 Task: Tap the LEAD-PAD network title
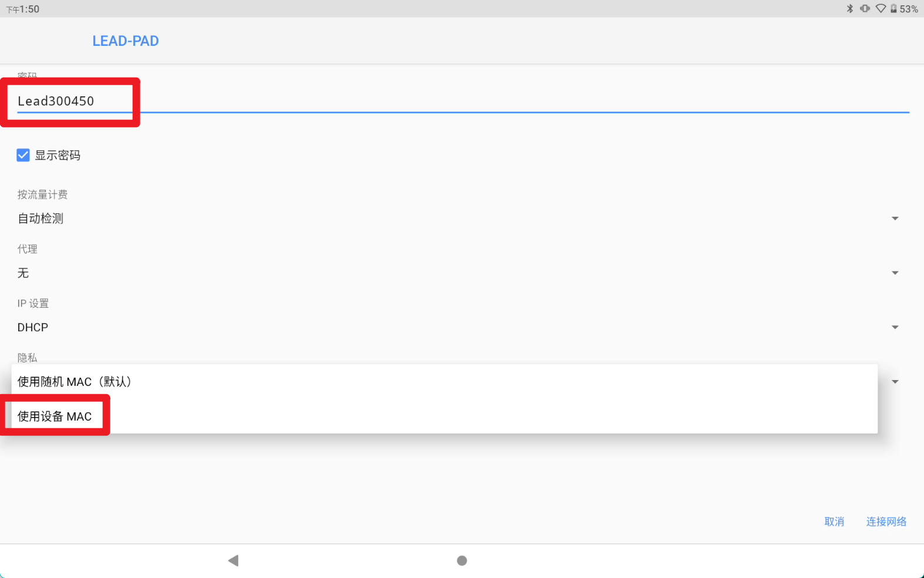tap(126, 41)
